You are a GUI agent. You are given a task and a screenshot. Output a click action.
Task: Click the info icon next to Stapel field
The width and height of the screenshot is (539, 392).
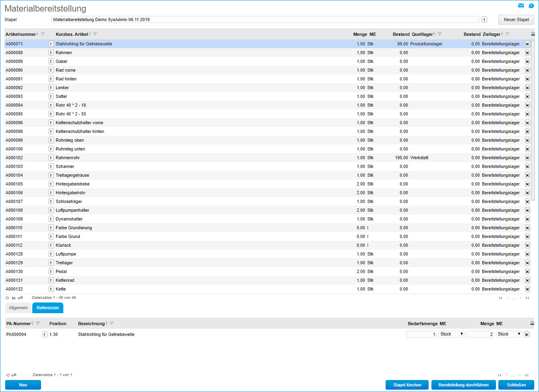pos(484,20)
